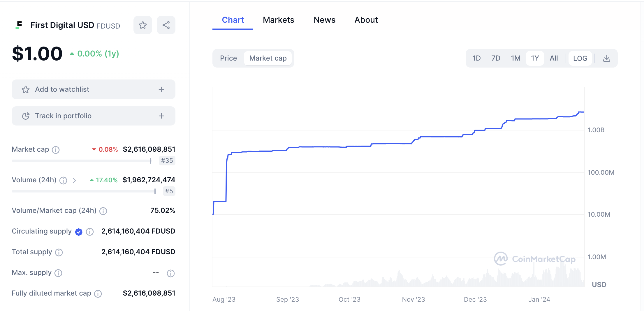Expand the Volume (24h) chevron arrow
Viewport: 644px width, 311px height.
coord(74,181)
